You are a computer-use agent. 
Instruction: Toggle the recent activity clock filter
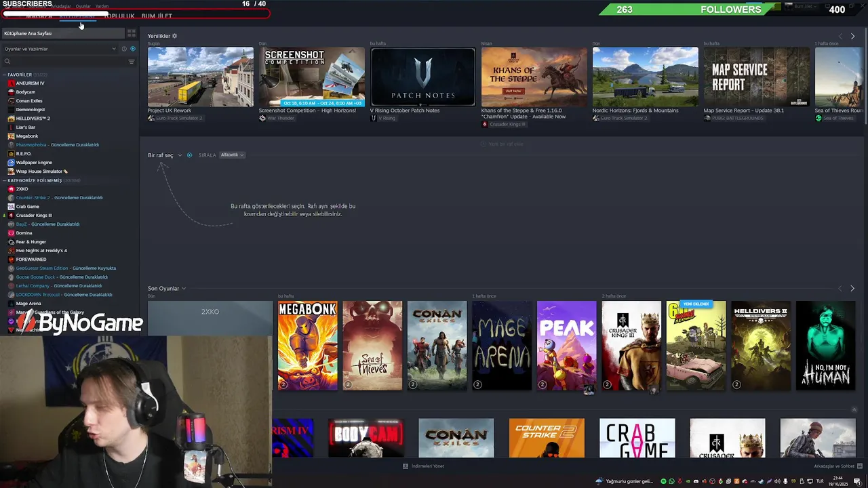tap(124, 49)
